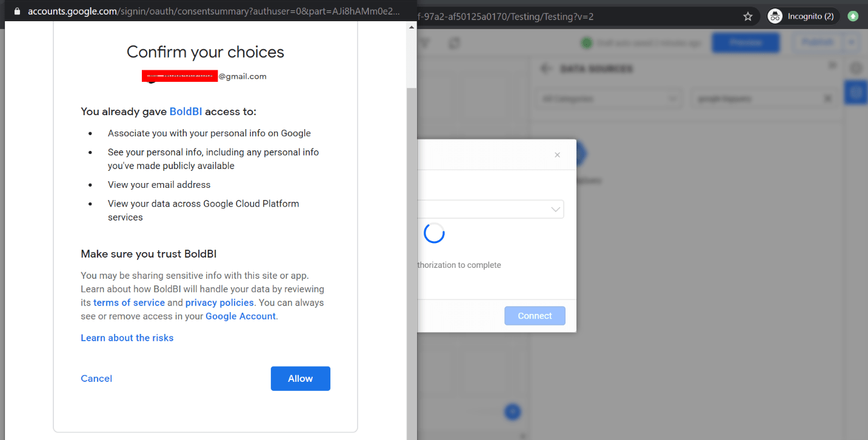
Task: Open the terms of service link
Action: point(129,302)
